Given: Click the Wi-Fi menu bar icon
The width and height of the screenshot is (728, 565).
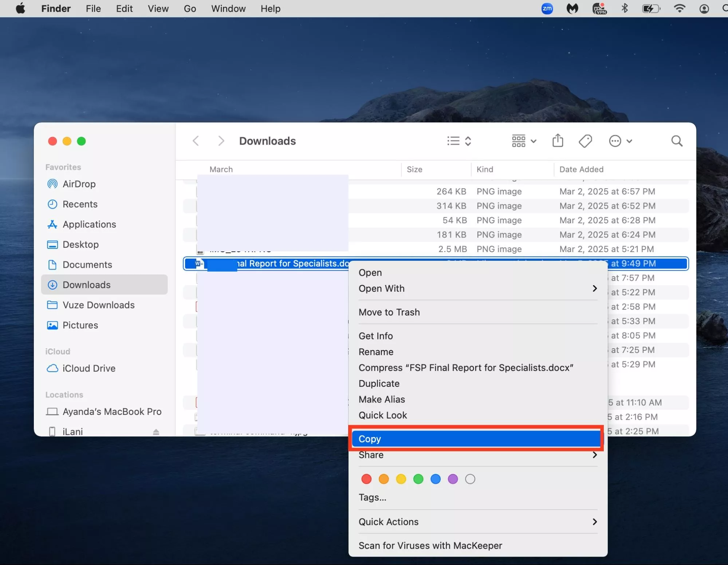Looking at the screenshot, I should click(x=679, y=8).
